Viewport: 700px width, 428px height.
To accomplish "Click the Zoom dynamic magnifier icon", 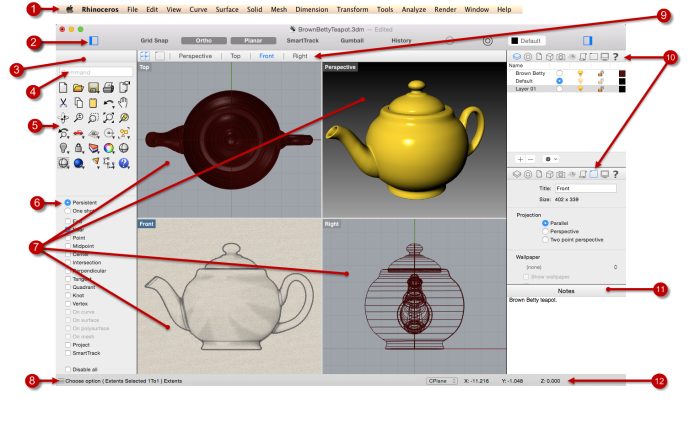I will click(x=78, y=118).
